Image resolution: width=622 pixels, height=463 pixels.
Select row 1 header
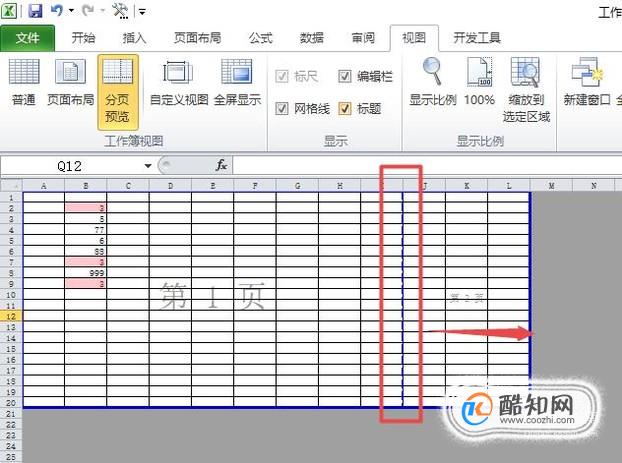(x=11, y=198)
